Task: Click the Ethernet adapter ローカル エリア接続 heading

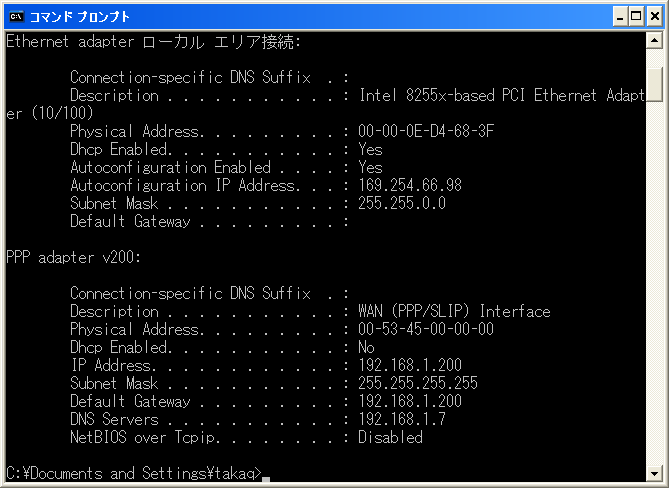Action: coord(154,42)
